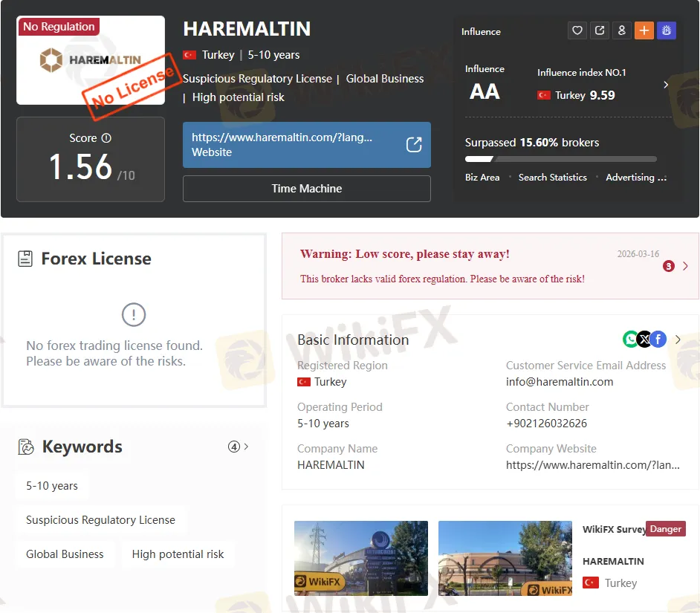
Task: Expand the Influence index arrow
Action: coord(666,85)
